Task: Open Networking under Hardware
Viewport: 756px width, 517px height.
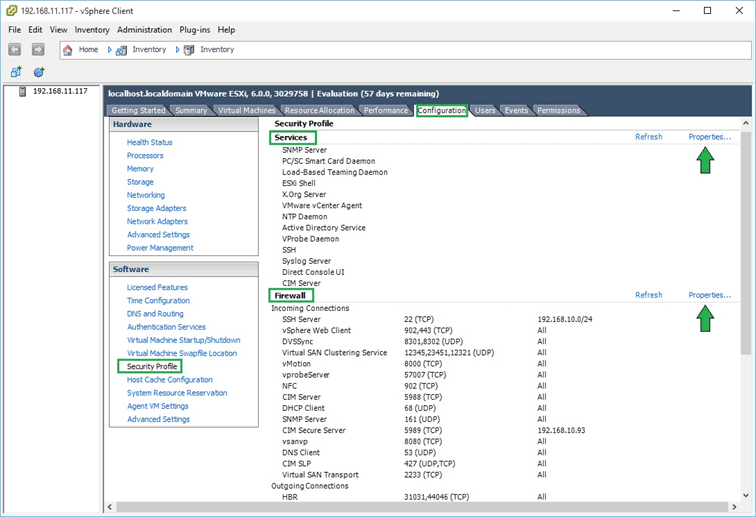Action: pos(146,195)
